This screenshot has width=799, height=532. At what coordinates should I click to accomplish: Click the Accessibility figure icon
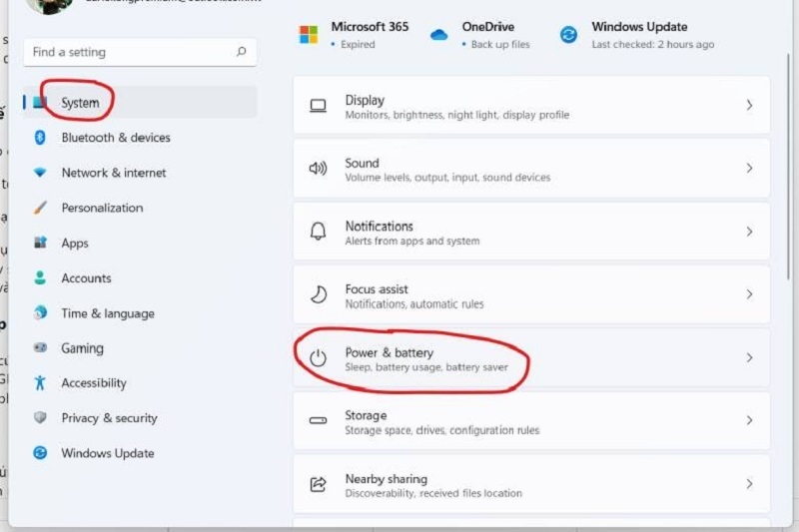40,383
